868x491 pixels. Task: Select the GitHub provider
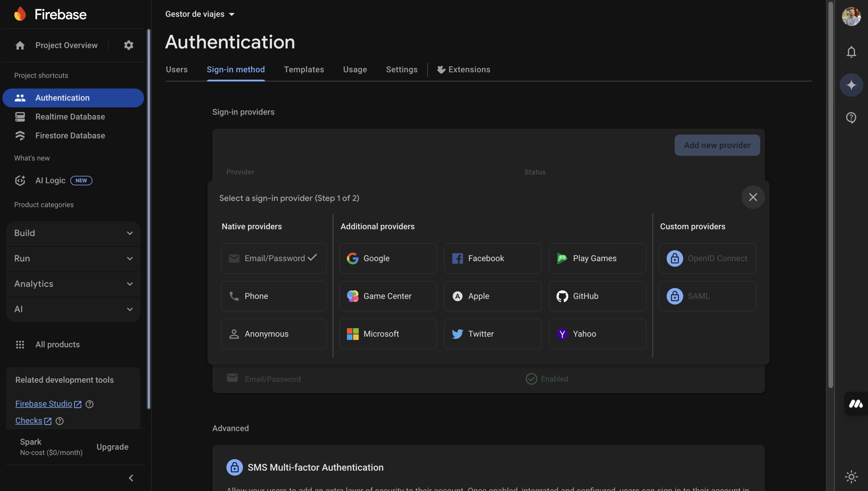tap(597, 296)
